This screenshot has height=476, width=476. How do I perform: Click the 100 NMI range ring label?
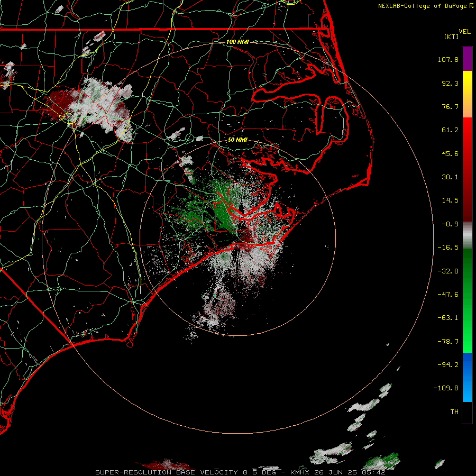(x=237, y=42)
